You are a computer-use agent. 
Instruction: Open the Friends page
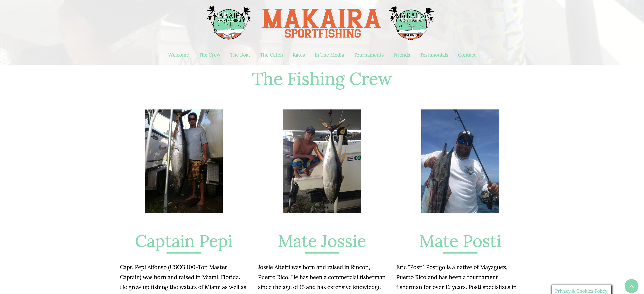(401, 55)
